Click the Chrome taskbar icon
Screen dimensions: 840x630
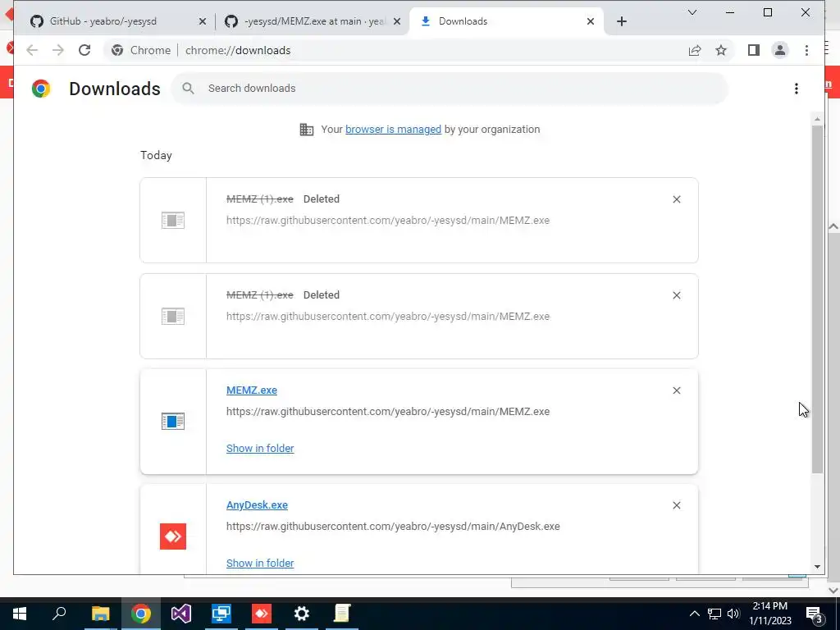141,614
